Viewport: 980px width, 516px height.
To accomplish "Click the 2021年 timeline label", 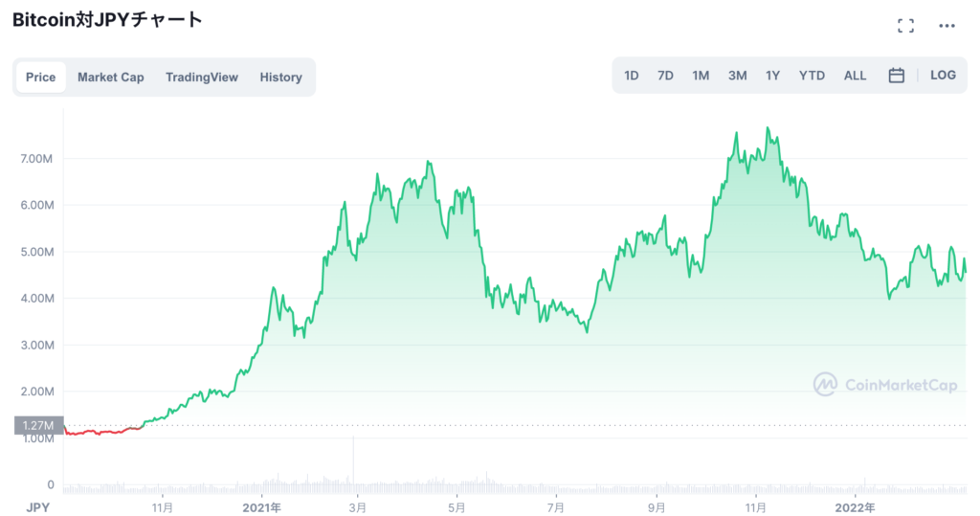I will tap(261, 507).
